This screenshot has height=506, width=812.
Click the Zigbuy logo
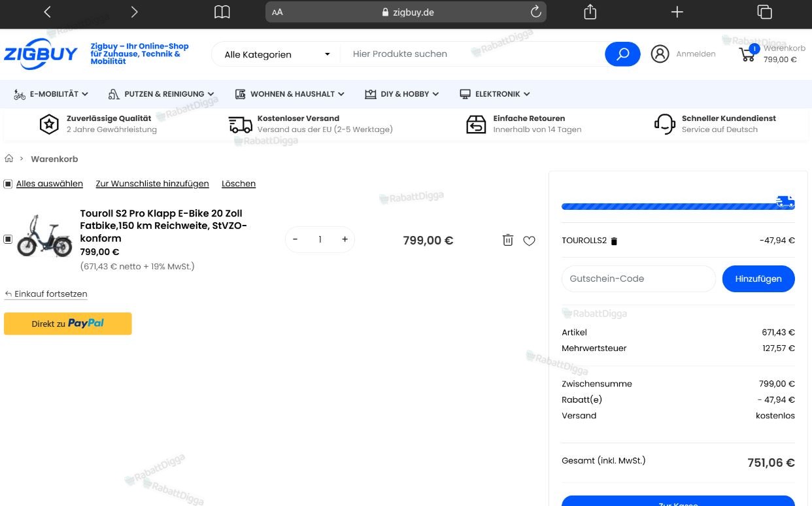coord(41,54)
